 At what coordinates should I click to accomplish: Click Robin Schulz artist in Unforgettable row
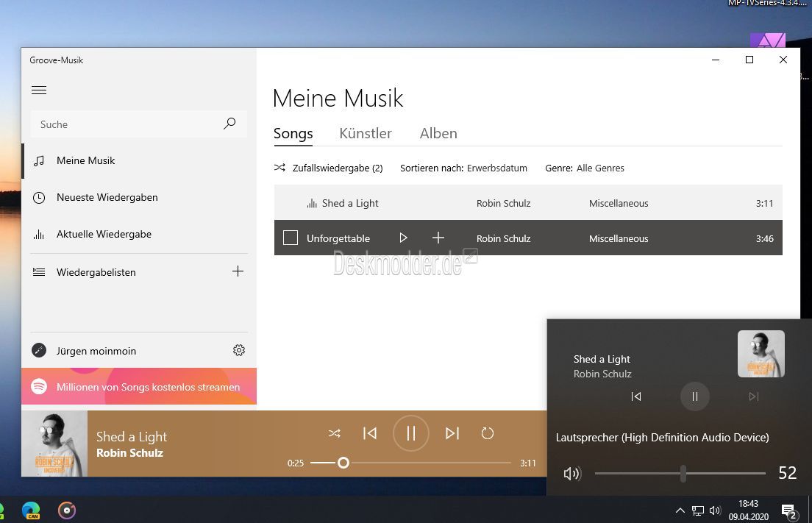point(503,239)
